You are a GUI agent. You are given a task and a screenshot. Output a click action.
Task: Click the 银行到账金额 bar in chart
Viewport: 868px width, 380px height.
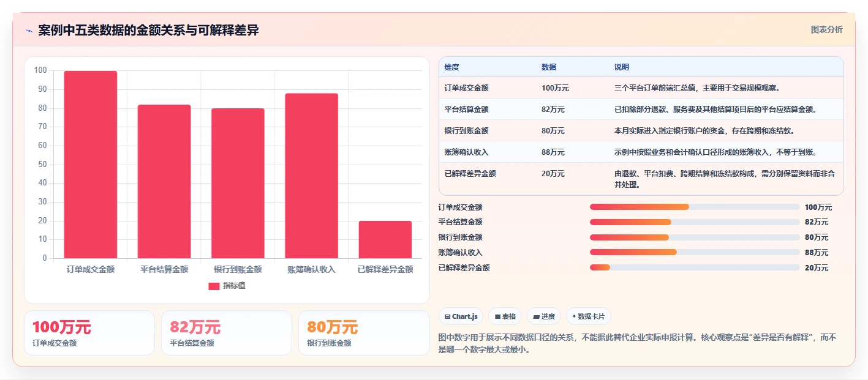tap(238, 183)
